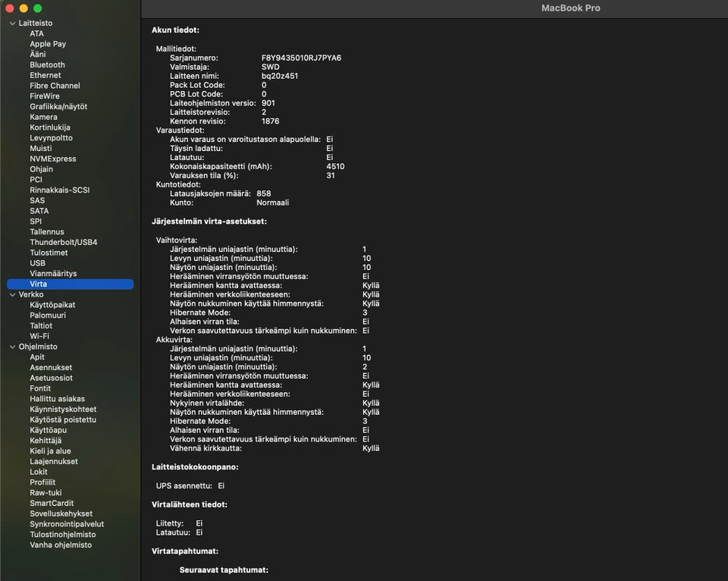Viewport: 728px width, 581px height.
Task: Show Tulostimet printers list
Action: click(49, 253)
